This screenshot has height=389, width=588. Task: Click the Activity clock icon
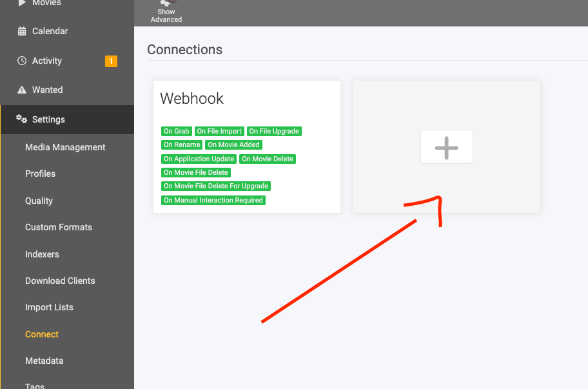[x=22, y=61]
